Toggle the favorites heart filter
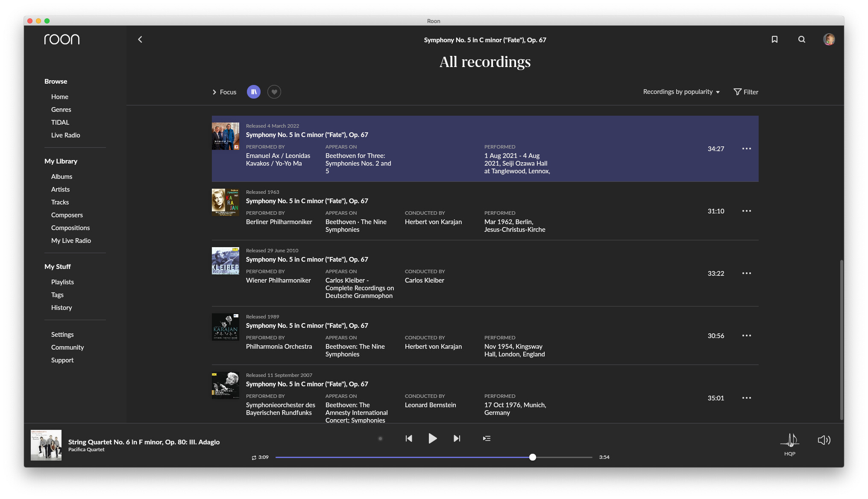The width and height of the screenshot is (868, 499). click(x=274, y=92)
